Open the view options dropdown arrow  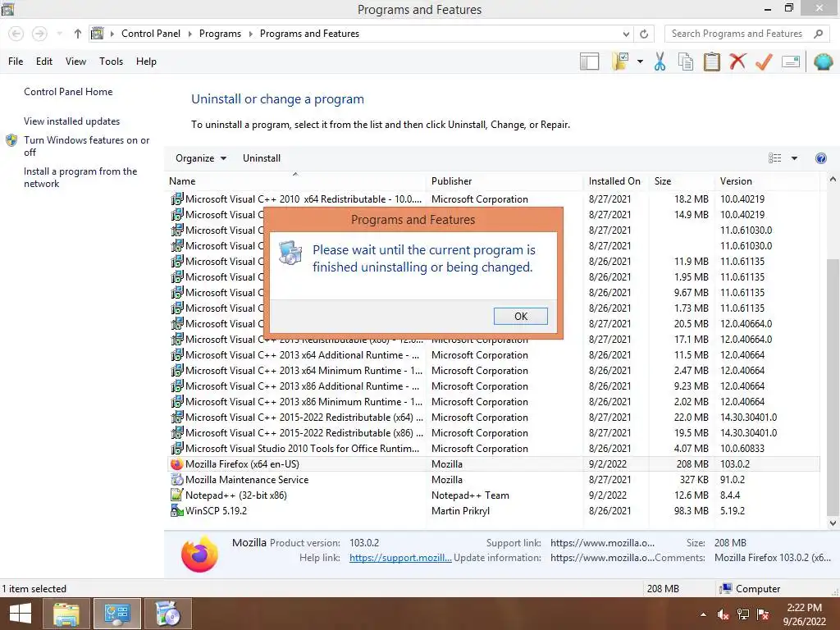tap(794, 158)
